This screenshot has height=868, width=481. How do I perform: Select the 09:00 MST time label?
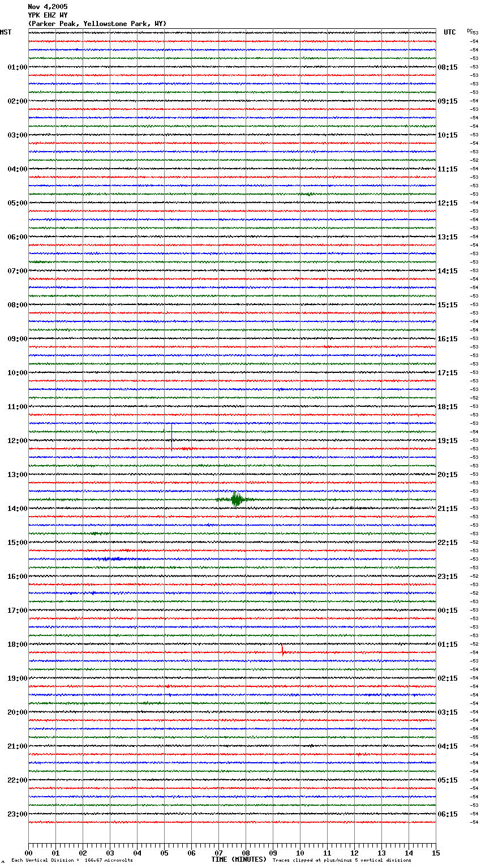coord(18,339)
